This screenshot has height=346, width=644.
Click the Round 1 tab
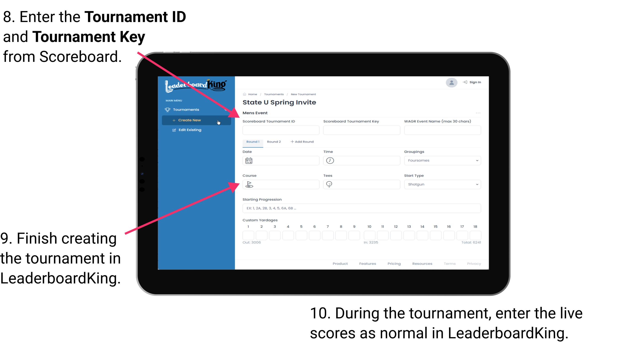(252, 141)
